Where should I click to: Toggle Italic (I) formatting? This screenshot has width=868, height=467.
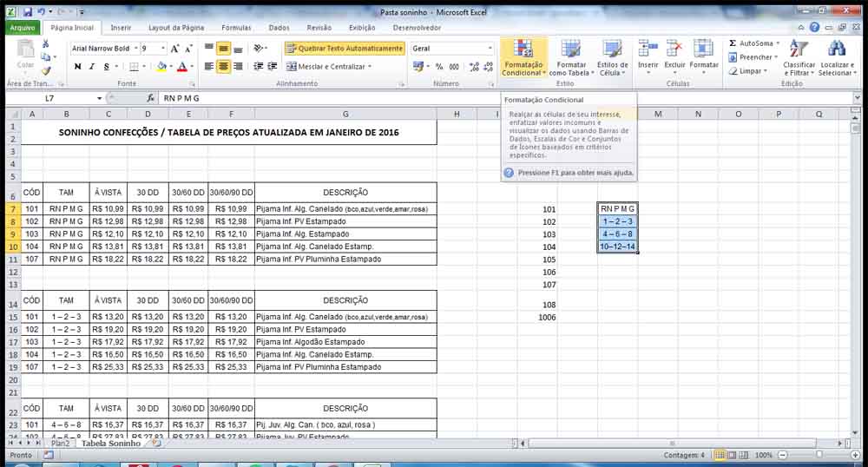[x=92, y=66]
